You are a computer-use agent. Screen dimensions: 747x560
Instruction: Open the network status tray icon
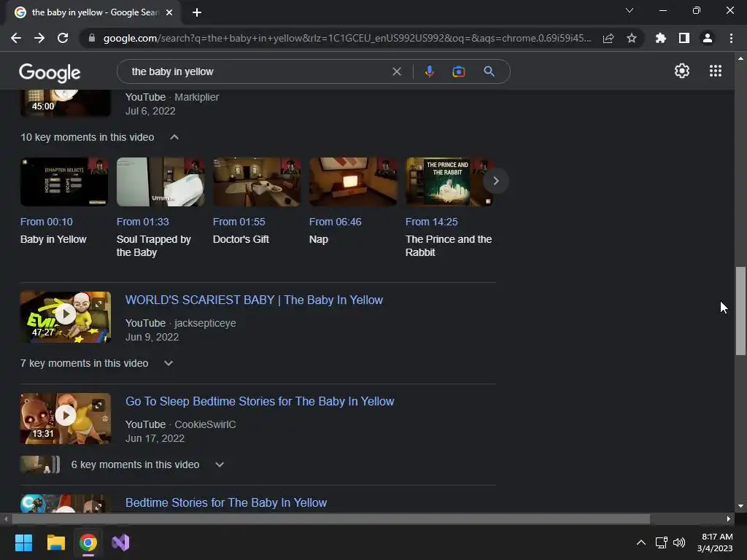661,542
